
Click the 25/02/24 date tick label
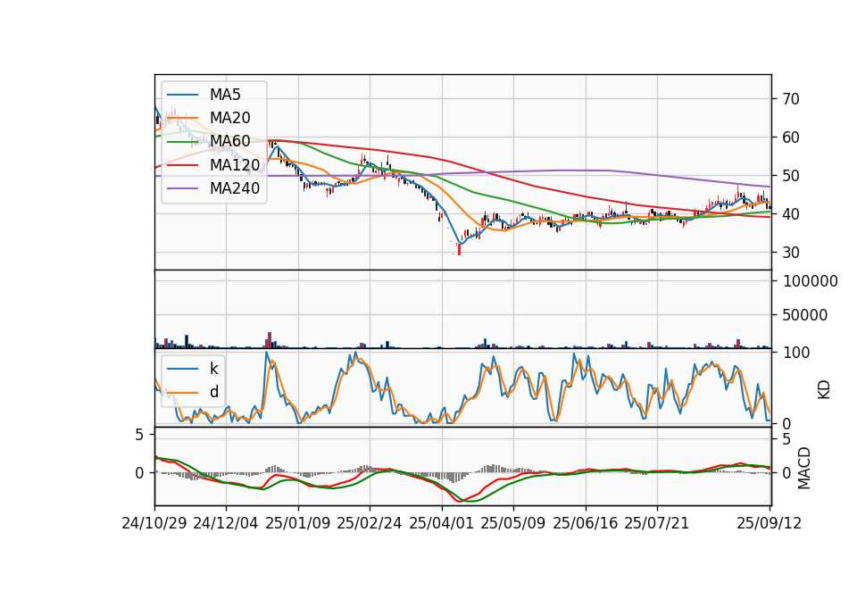pos(370,523)
